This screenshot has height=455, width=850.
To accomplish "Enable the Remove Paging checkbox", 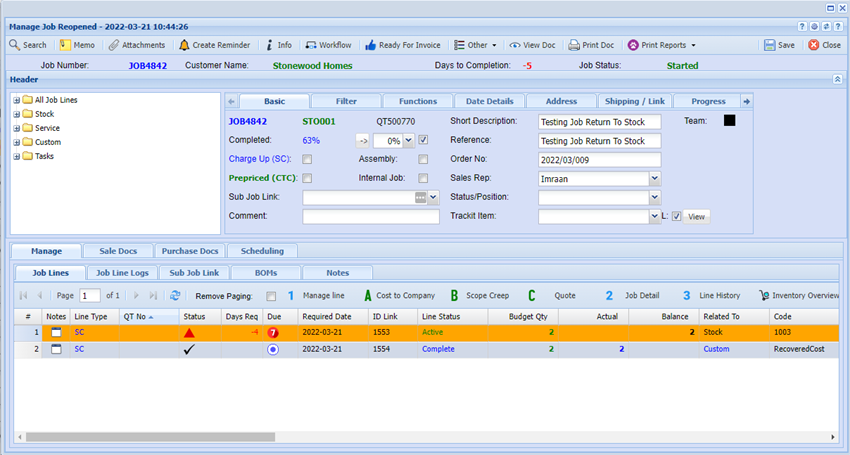I will (x=272, y=296).
